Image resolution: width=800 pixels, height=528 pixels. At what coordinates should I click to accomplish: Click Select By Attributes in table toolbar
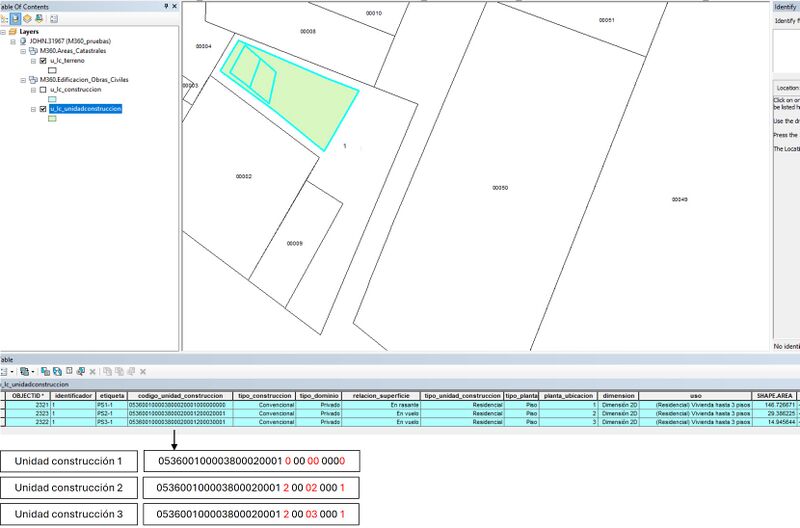45,371
